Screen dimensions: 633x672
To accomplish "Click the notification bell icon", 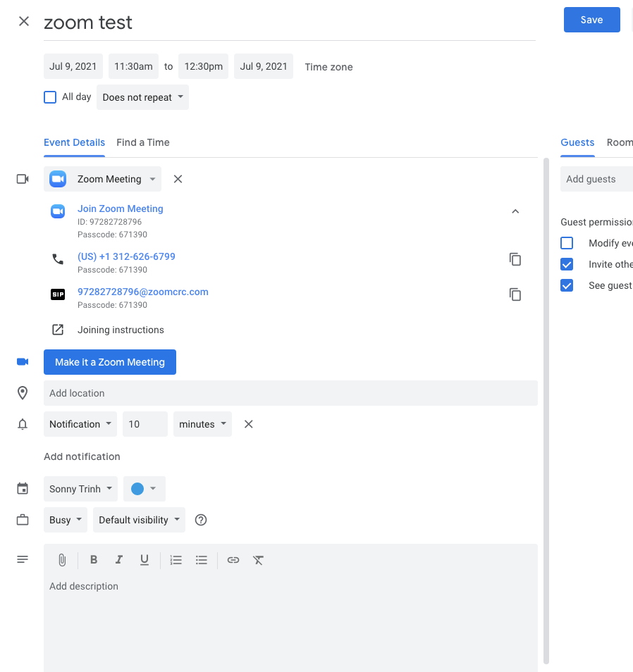I will (23, 424).
